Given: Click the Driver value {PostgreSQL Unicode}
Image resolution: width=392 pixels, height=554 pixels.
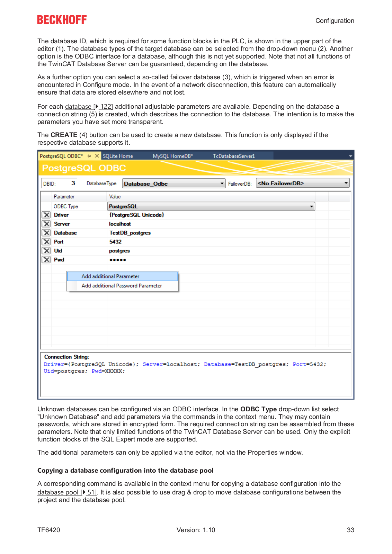Looking at the screenshot, I should (x=136, y=215).
